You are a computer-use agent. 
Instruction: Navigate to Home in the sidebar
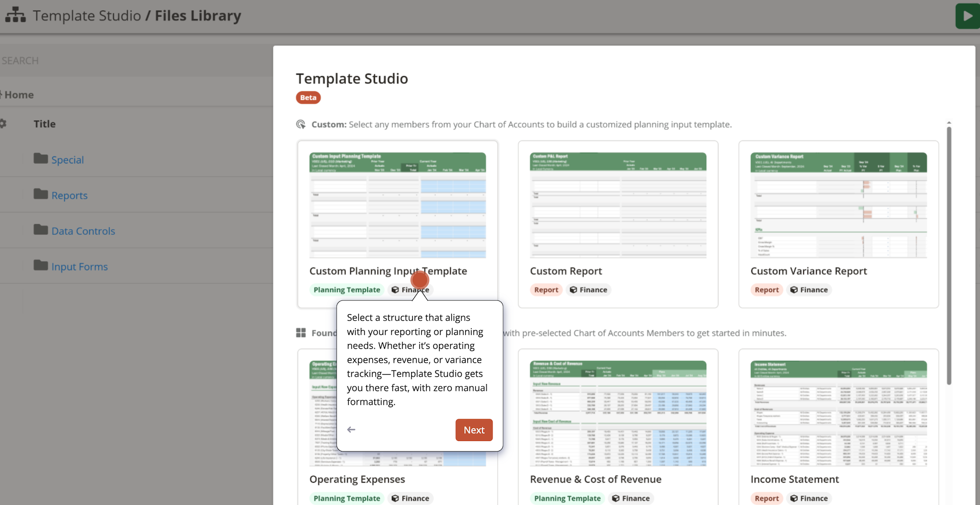click(19, 95)
